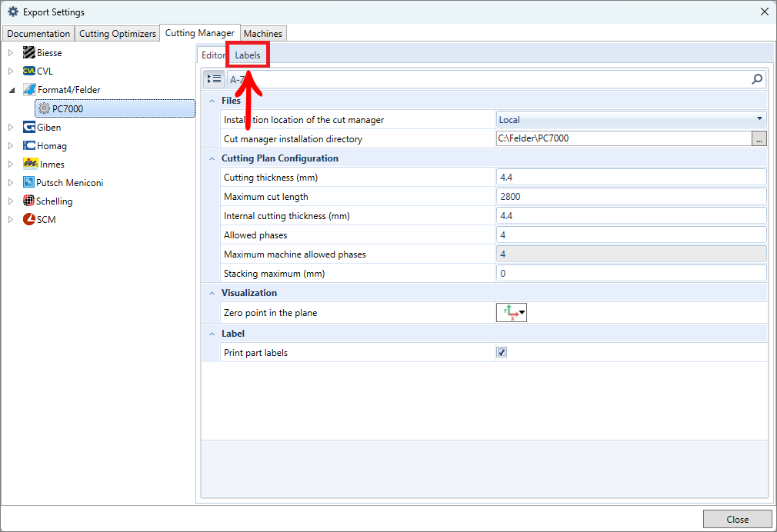Click the Cutting thickness value field

tap(632, 178)
